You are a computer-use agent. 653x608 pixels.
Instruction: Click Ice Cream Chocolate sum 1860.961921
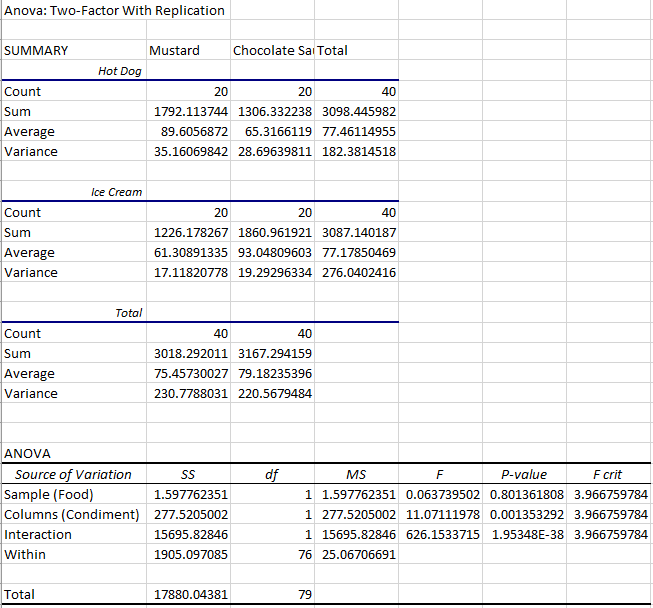tap(275, 233)
